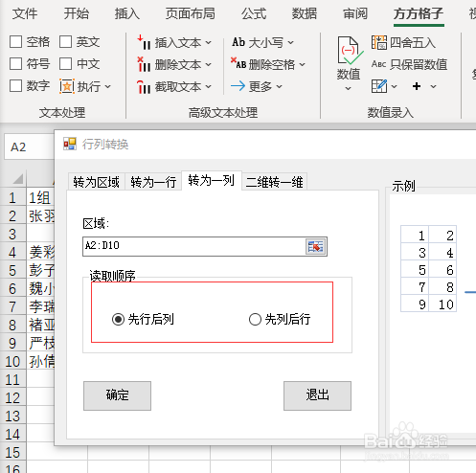Expand the 插入文本 dropdown arrow
This screenshot has width=476, height=473.
tap(208, 42)
